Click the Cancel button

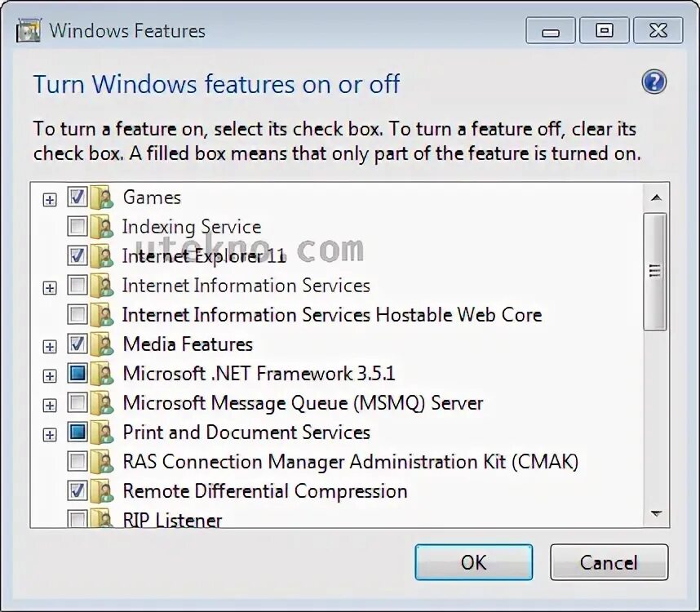(609, 562)
